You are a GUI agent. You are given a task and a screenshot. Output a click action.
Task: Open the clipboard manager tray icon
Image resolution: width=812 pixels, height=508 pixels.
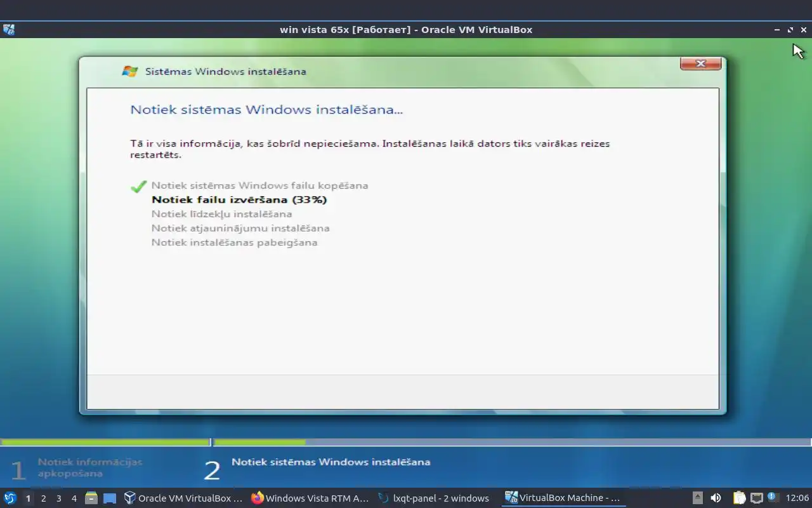(x=739, y=498)
